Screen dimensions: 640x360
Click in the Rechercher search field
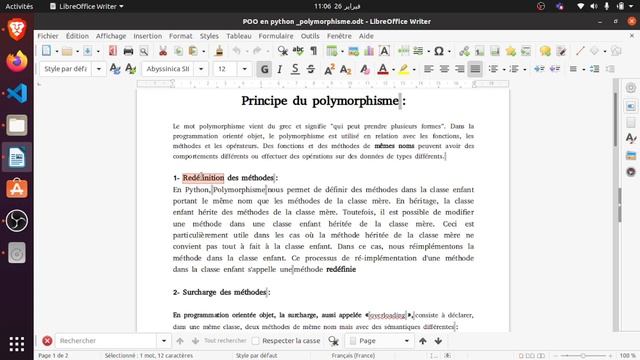[x=106, y=341]
